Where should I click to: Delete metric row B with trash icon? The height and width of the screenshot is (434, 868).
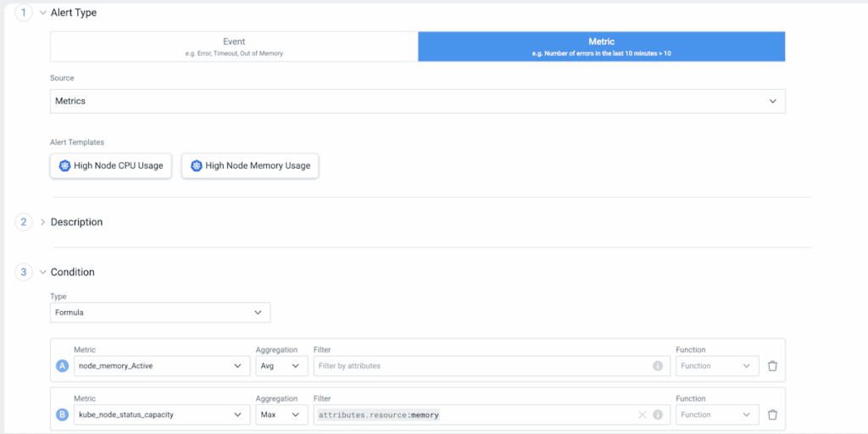[772, 415]
